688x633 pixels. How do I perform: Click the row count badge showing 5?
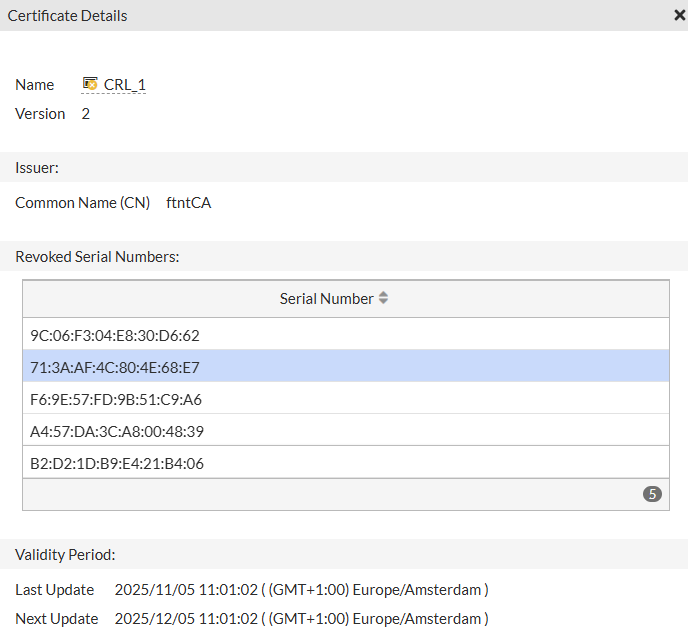click(652, 494)
